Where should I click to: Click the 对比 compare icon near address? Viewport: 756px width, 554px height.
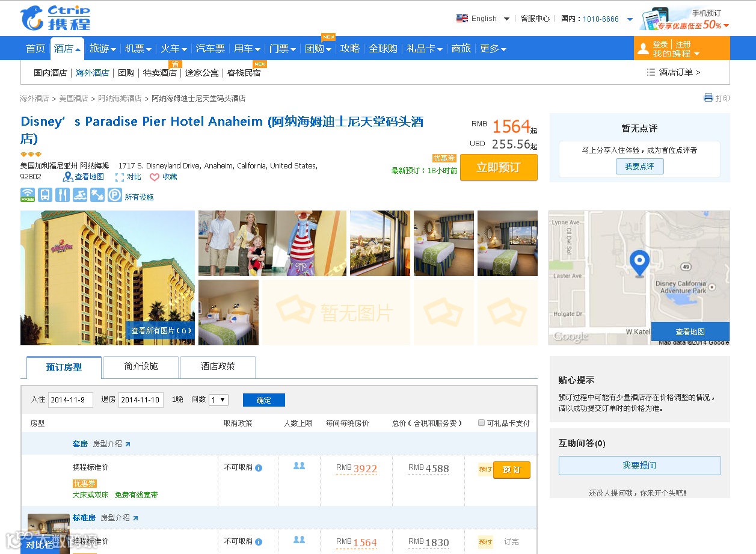pyautogui.click(x=120, y=177)
